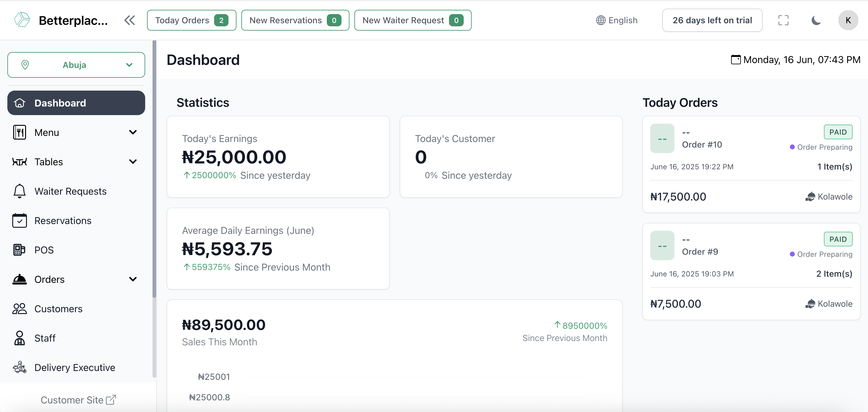The image size is (868, 412).
Task: Open Reservations page
Action: click(76, 220)
